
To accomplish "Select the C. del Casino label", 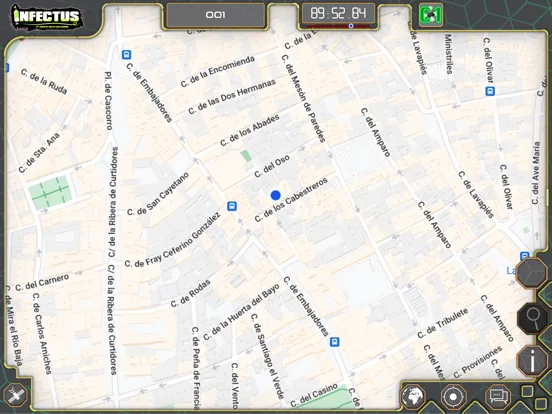I will click(x=314, y=395).
